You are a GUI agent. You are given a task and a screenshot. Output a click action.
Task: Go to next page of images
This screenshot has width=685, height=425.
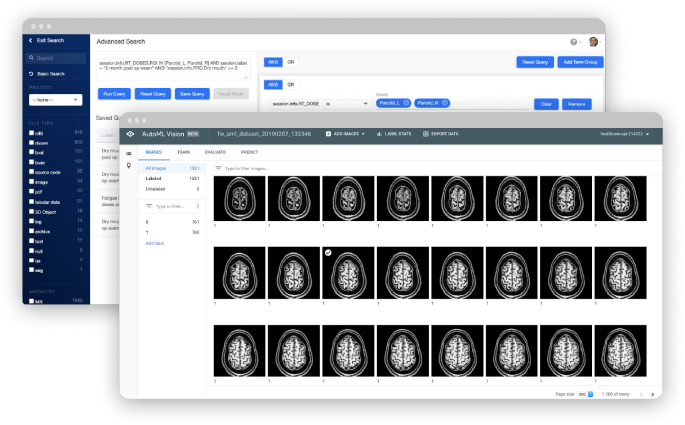click(x=652, y=394)
